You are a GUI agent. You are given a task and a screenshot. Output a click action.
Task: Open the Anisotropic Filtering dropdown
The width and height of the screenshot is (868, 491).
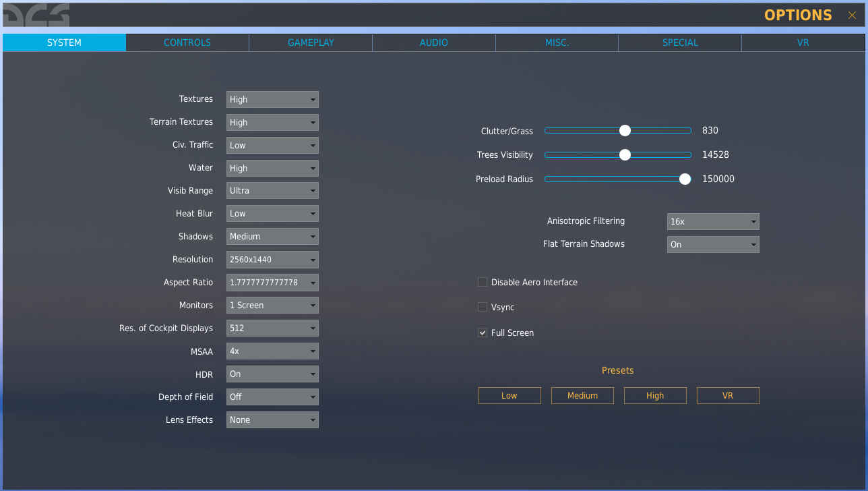pos(713,222)
